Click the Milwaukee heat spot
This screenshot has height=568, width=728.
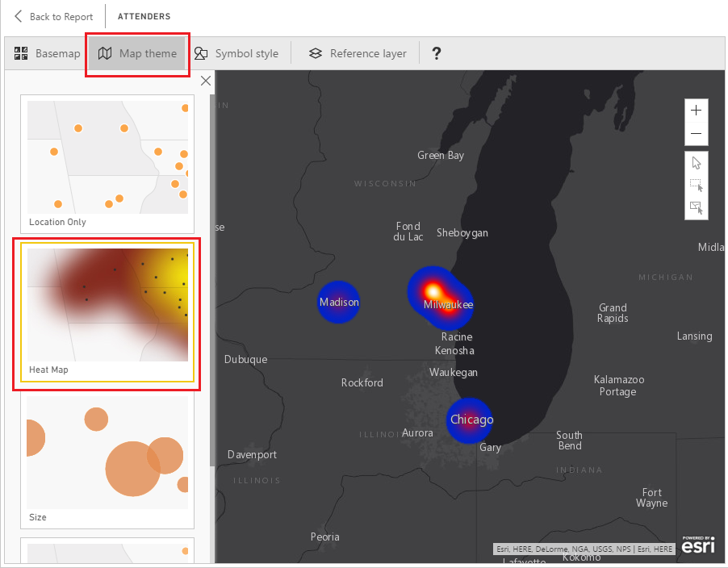coord(440,298)
